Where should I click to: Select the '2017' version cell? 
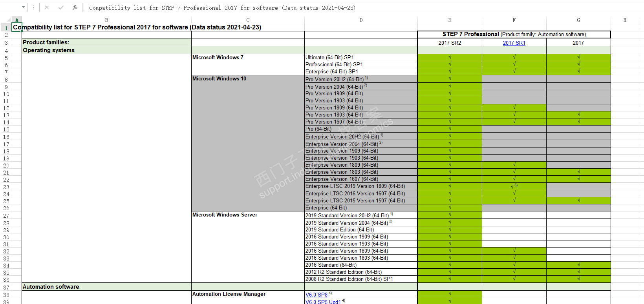578,43
